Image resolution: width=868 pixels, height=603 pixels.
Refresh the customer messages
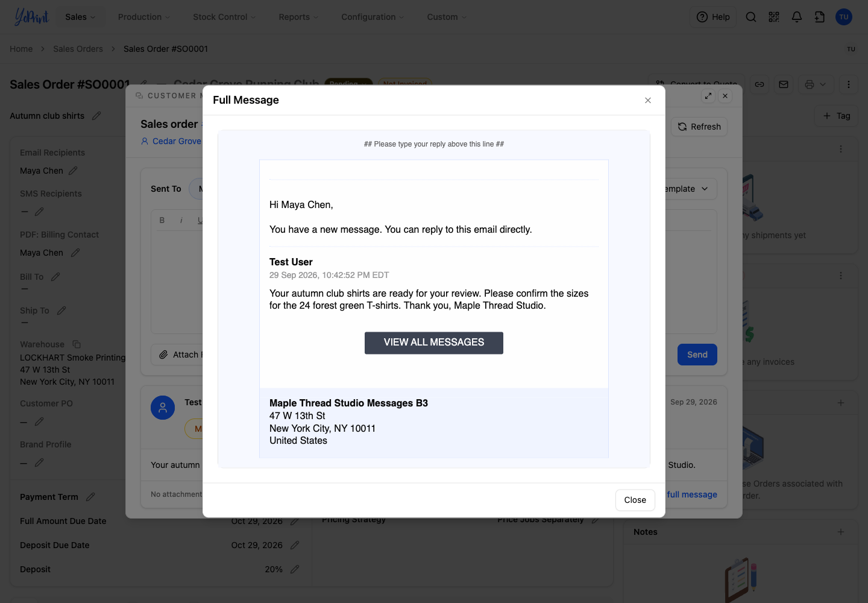pyautogui.click(x=699, y=127)
